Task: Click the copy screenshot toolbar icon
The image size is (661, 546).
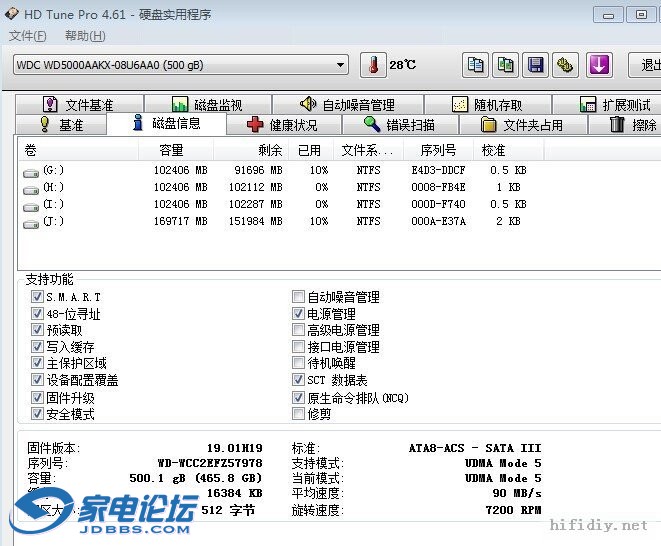Action: pyautogui.click(x=505, y=65)
